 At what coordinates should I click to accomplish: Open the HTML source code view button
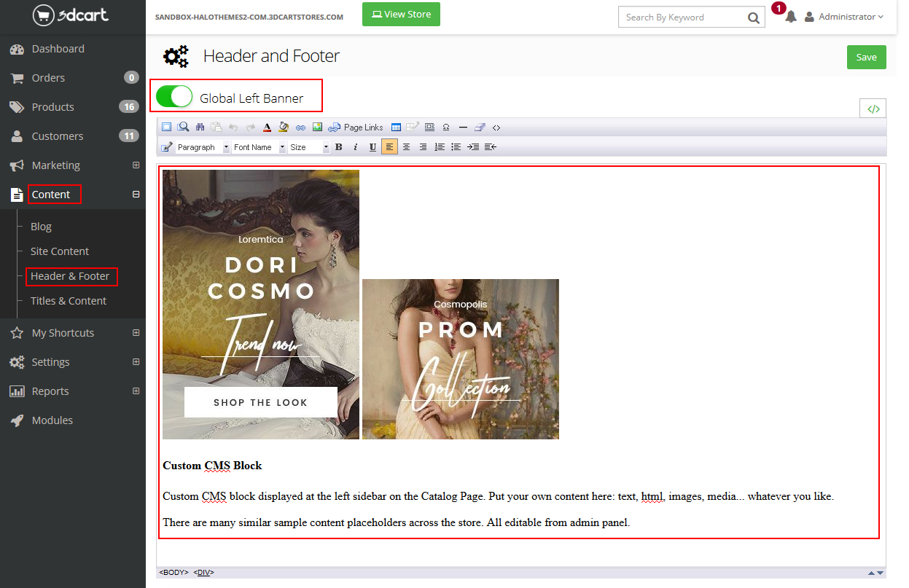click(x=873, y=109)
